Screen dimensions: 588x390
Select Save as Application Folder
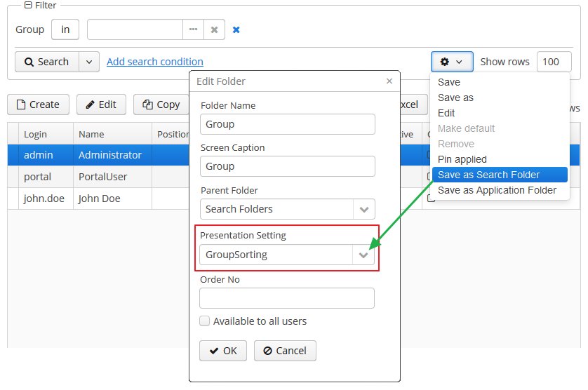pos(497,190)
